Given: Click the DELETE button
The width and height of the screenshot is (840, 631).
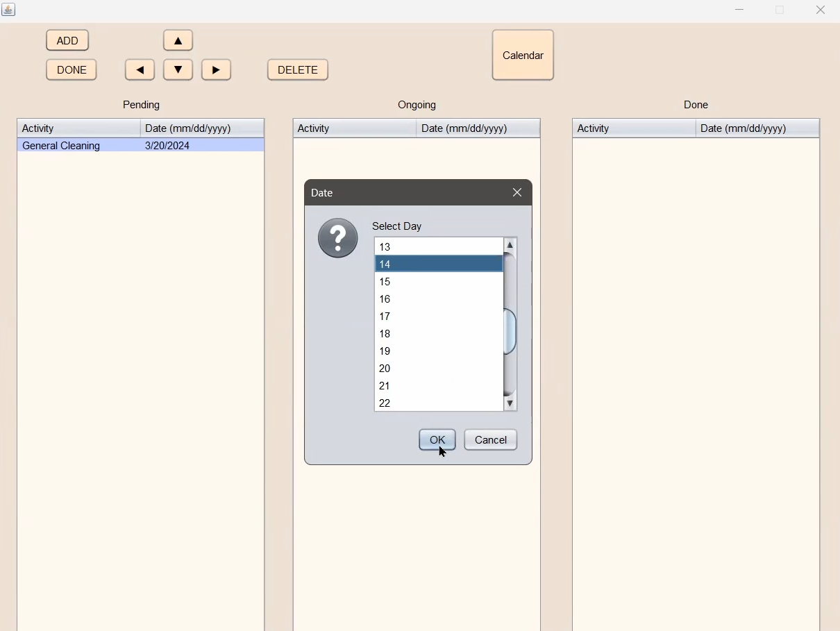Looking at the screenshot, I should click(x=298, y=69).
